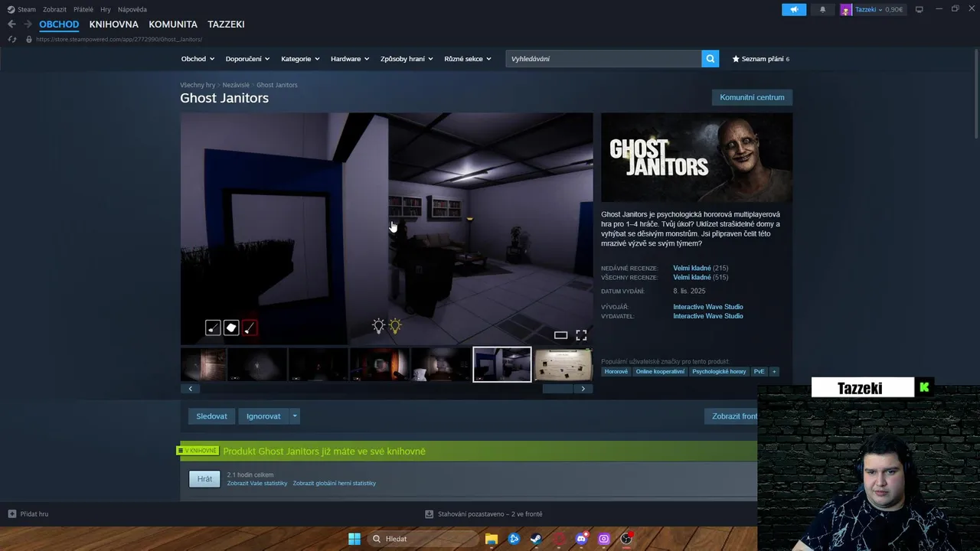Select the white sponge item icon in screenshot

pos(231,328)
